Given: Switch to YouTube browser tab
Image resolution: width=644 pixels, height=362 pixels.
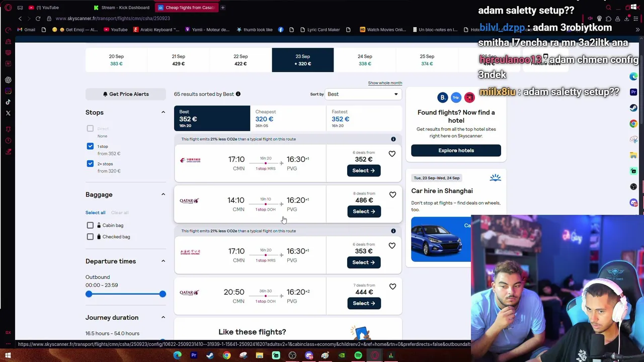Looking at the screenshot, I should coord(48,8).
